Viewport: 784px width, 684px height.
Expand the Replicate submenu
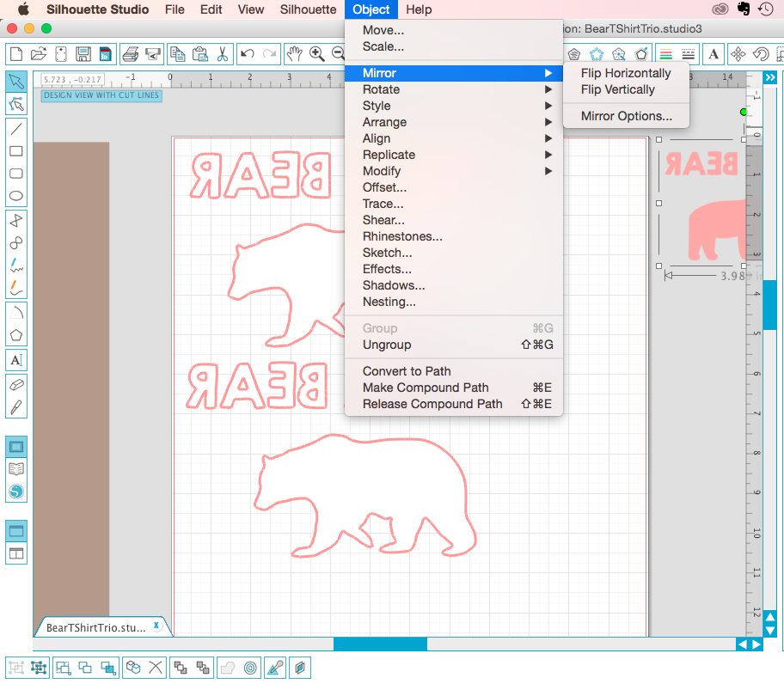[x=454, y=155]
